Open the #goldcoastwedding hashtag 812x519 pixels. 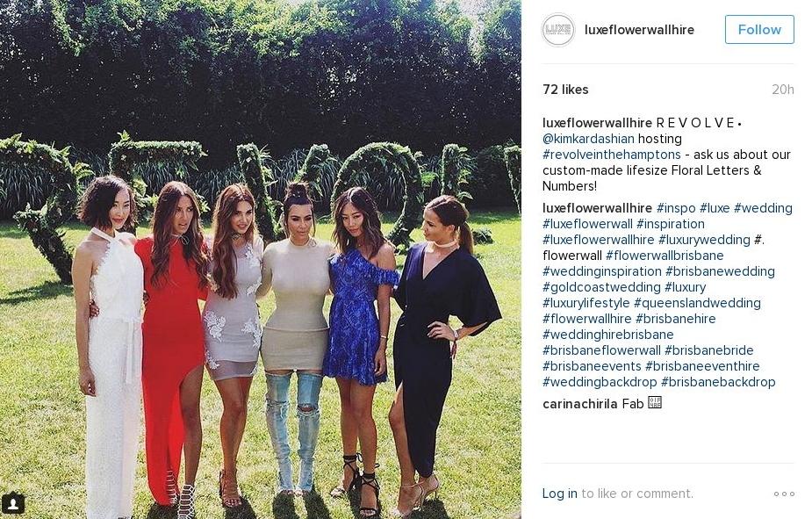tap(601, 287)
